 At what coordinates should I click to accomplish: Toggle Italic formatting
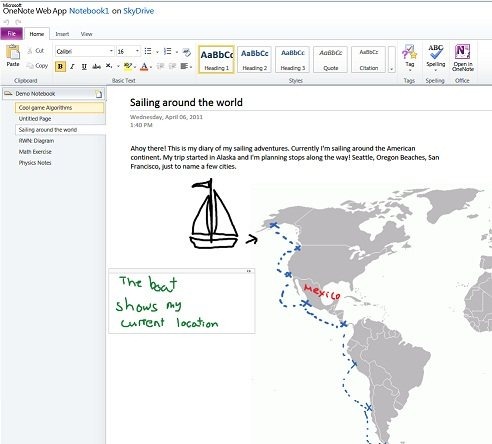72,66
